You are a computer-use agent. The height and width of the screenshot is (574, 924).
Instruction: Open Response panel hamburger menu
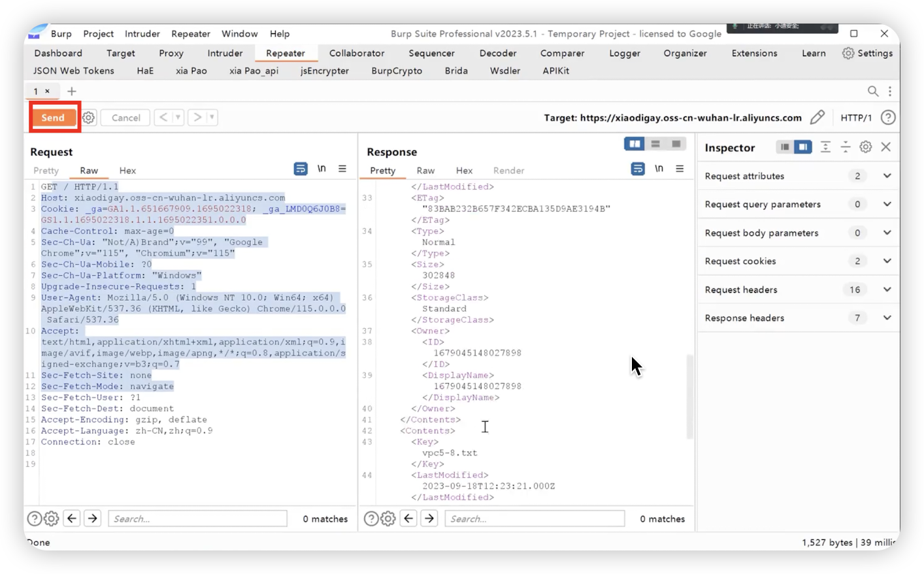tap(680, 169)
